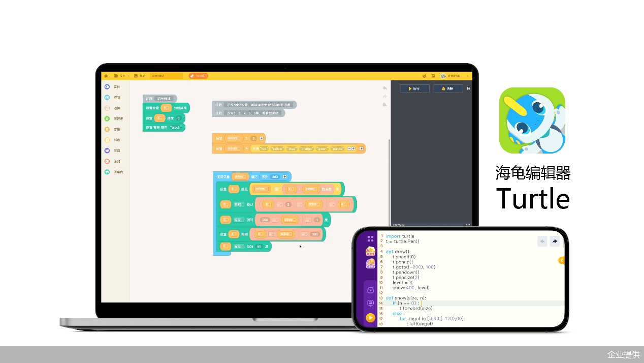The height and width of the screenshot is (363, 644).
Task: Select the 事件 (Events) block category
Action: coord(113,87)
